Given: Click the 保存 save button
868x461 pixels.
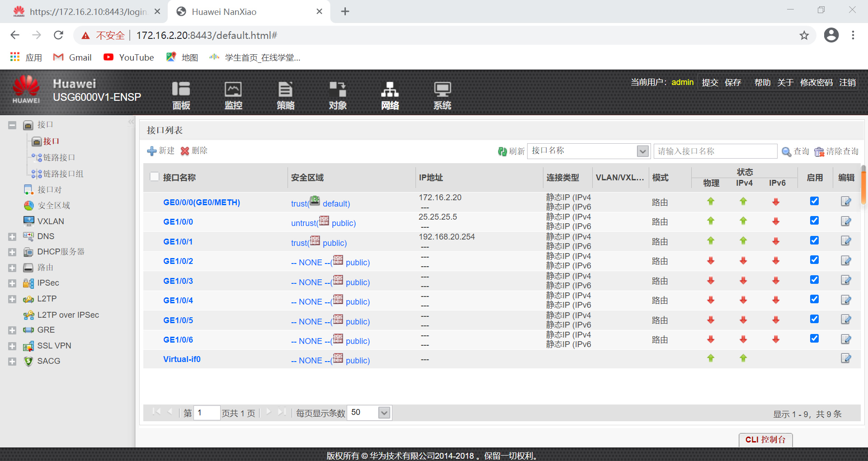Looking at the screenshot, I should [x=733, y=83].
